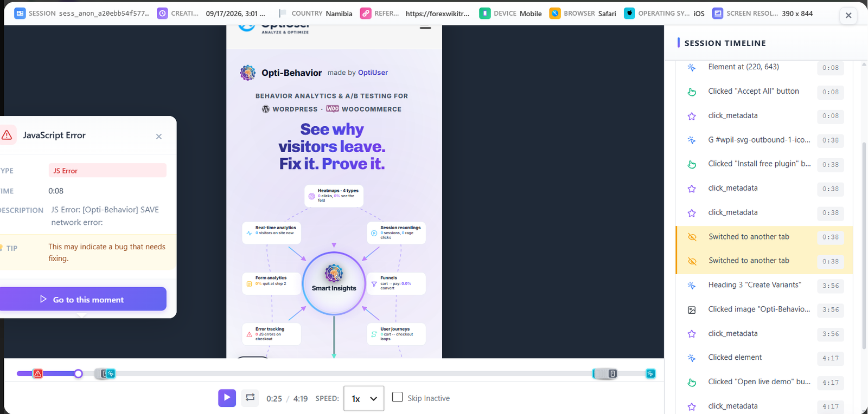Toggle the loop replay button
The width and height of the screenshot is (868, 414).
tap(250, 397)
